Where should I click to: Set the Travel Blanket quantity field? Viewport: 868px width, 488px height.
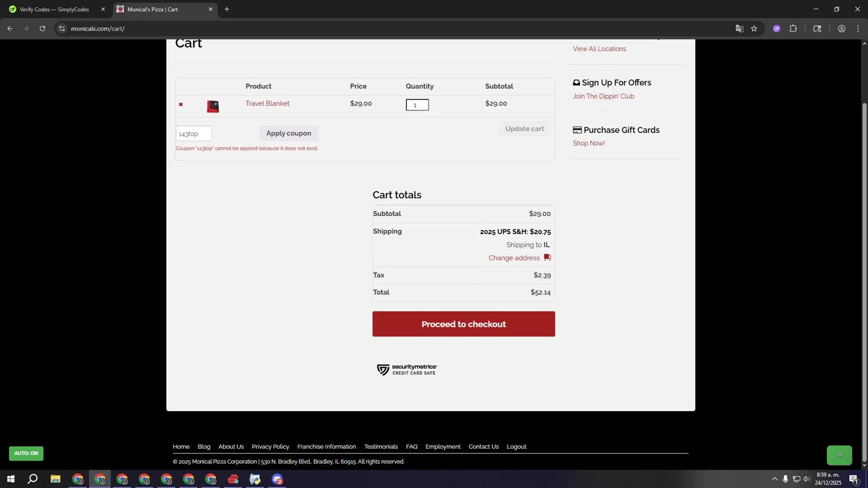click(x=417, y=105)
